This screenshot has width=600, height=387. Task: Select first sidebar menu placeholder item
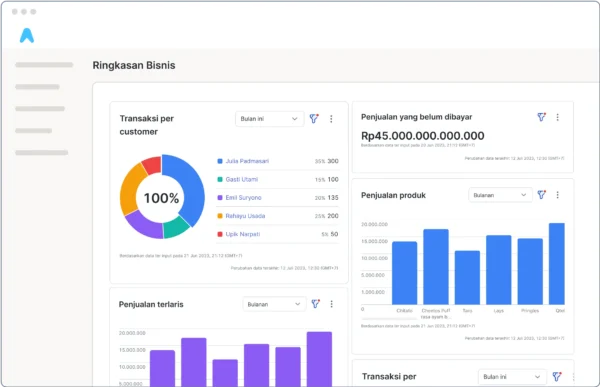tap(44, 65)
